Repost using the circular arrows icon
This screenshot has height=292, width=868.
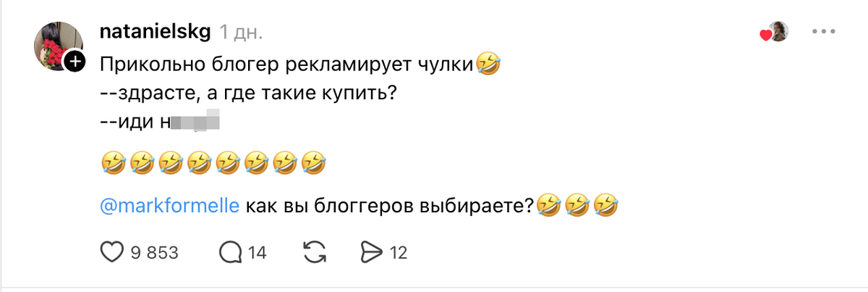(314, 252)
